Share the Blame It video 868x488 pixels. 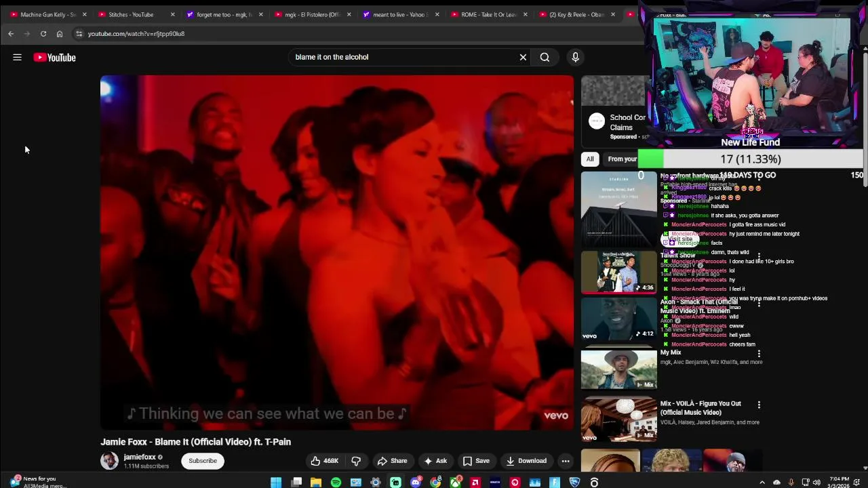pyautogui.click(x=392, y=461)
